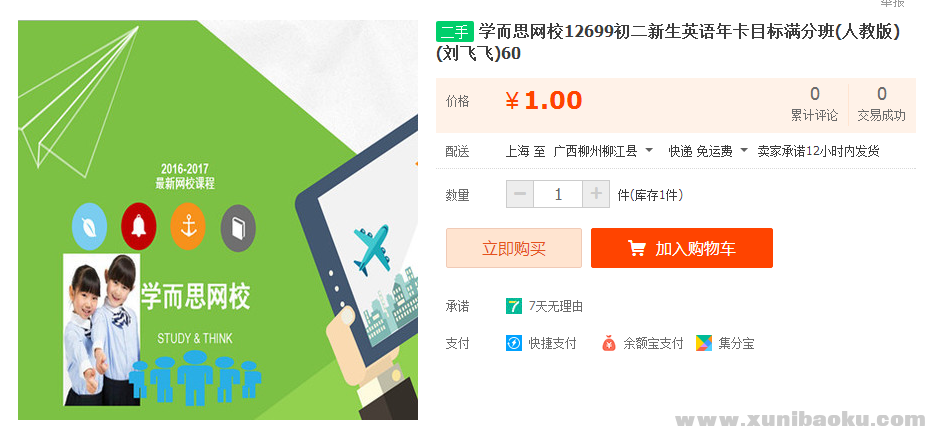
Task: Click the blue leaf circle icon
Action: [x=89, y=227]
